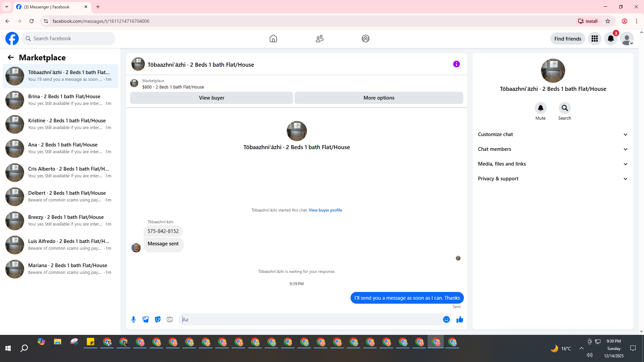Open the Facebook notifications bell

[x=610, y=39]
